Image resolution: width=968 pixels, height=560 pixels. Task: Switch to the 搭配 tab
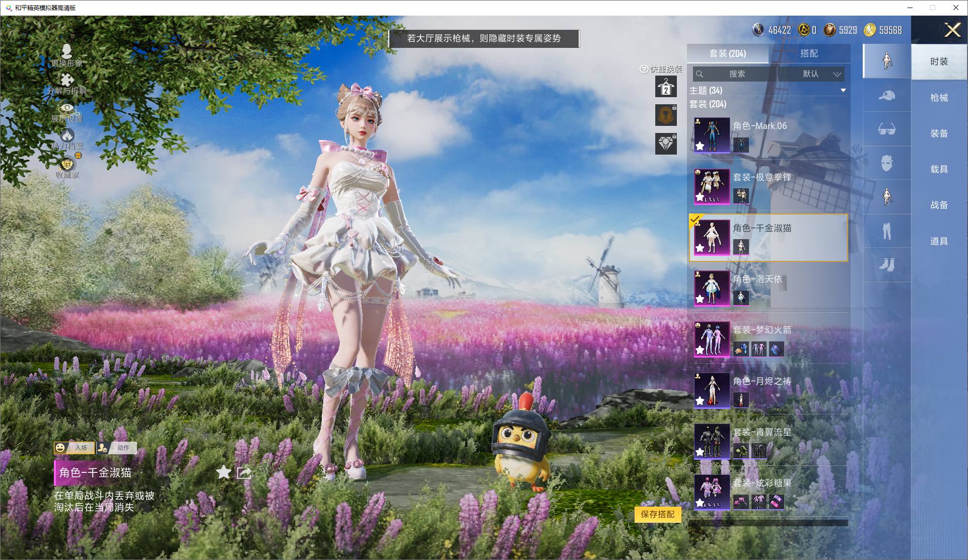809,53
